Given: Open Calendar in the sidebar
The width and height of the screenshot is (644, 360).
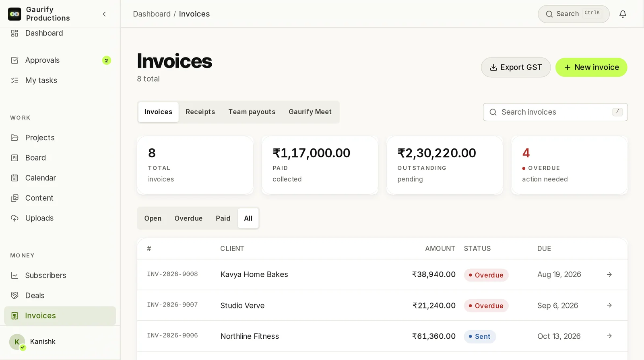Looking at the screenshot, I should point(60,178).
